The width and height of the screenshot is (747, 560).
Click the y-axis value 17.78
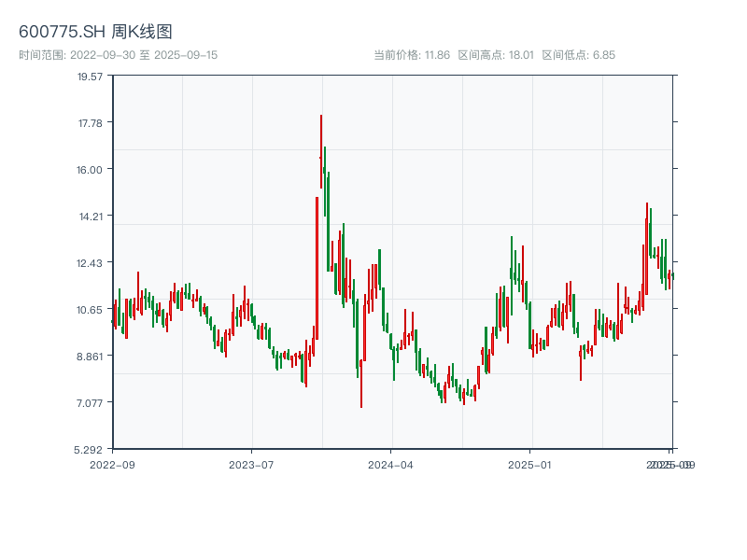click(91, 123)
